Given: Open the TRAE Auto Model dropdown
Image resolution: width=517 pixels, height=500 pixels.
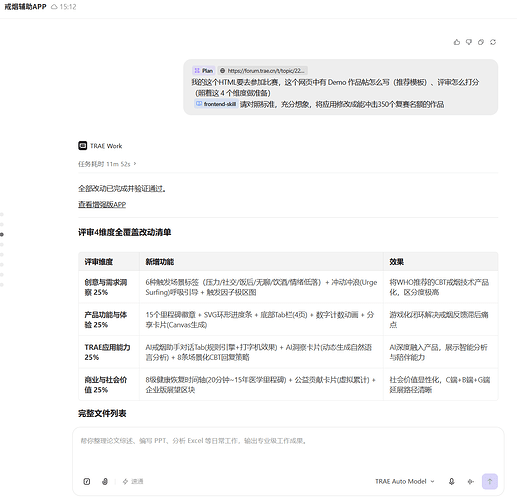Looking at the screenshot, I should click(405, 481).
